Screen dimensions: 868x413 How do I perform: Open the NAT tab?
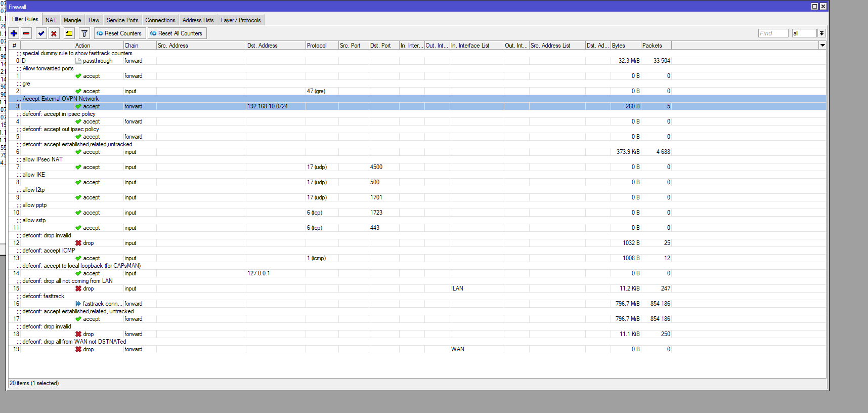click(51, 20)
